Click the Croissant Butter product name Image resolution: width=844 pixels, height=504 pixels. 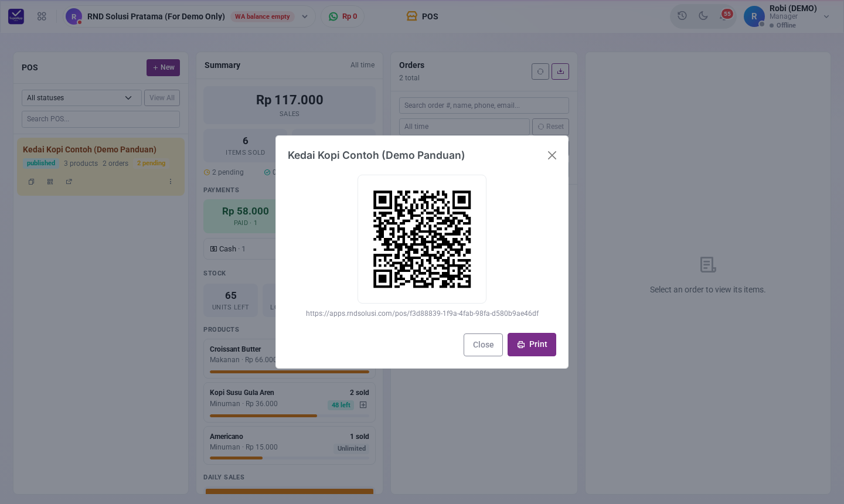(236, 349)
